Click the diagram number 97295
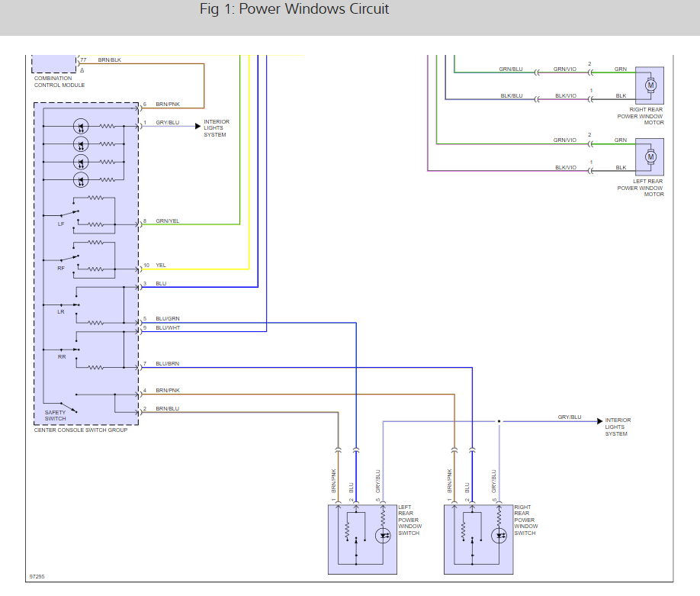This screenshot has width=700, height=596. click(37, 576)
